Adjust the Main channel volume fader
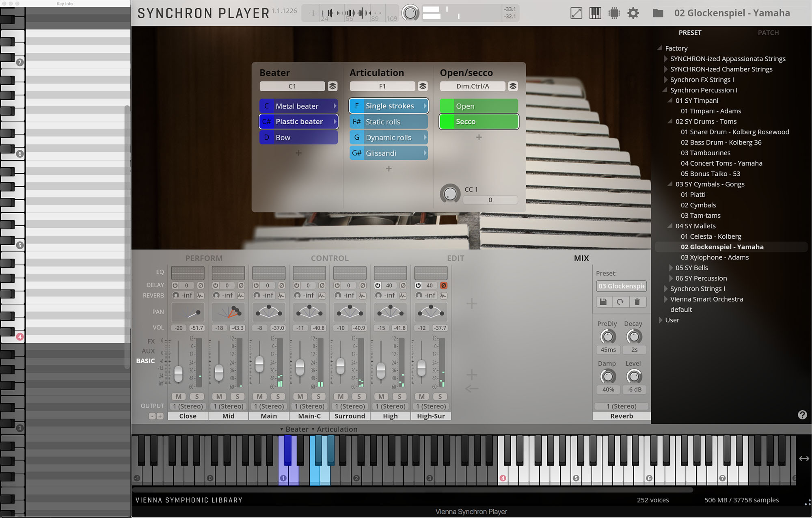Viewport: 812px width, 518px height. (x=259, y=364)
